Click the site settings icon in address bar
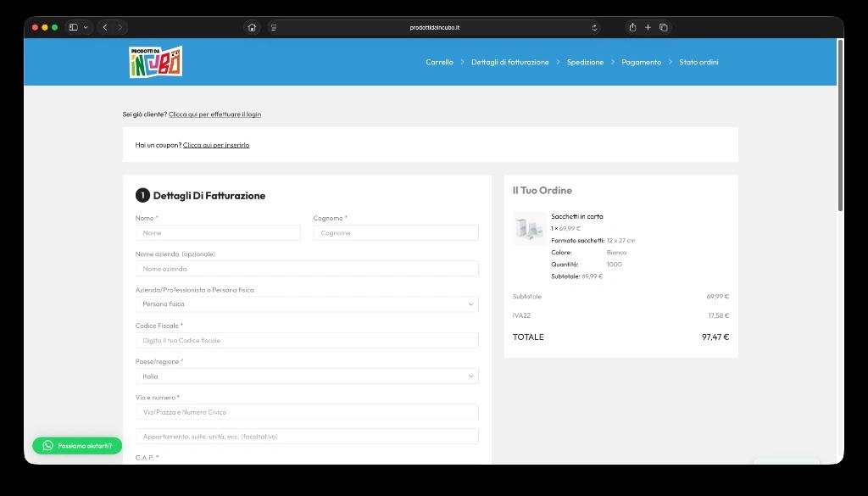Viewport: 868px width, 496px height. [x=274, y=28]
